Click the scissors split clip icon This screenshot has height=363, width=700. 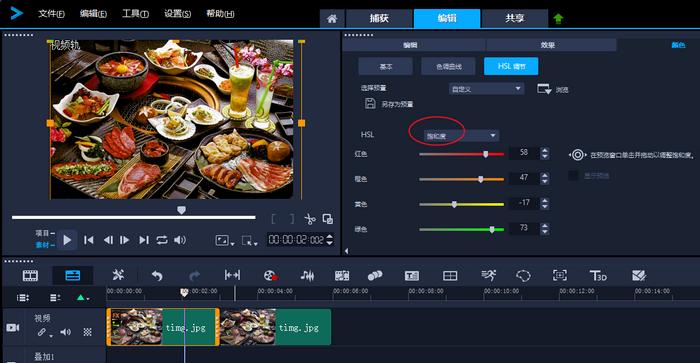(309, 219)
